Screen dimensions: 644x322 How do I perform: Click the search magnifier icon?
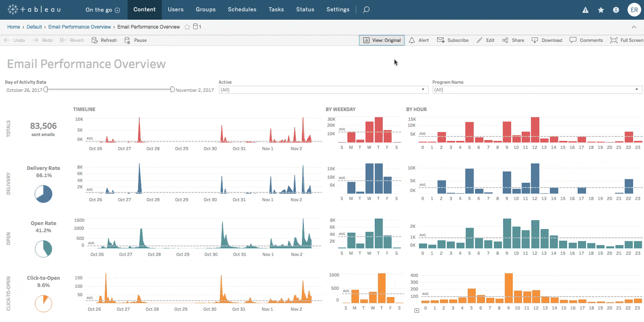click(x=366, y=10)
